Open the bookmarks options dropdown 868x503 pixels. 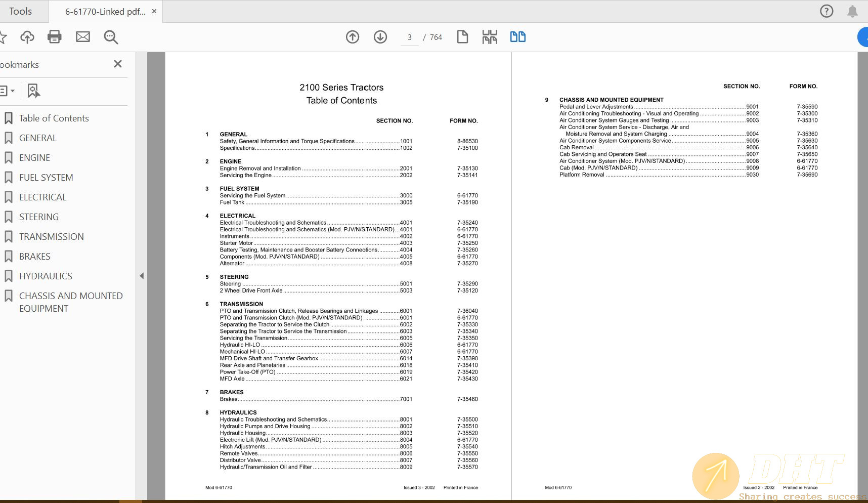pos(7,91)
